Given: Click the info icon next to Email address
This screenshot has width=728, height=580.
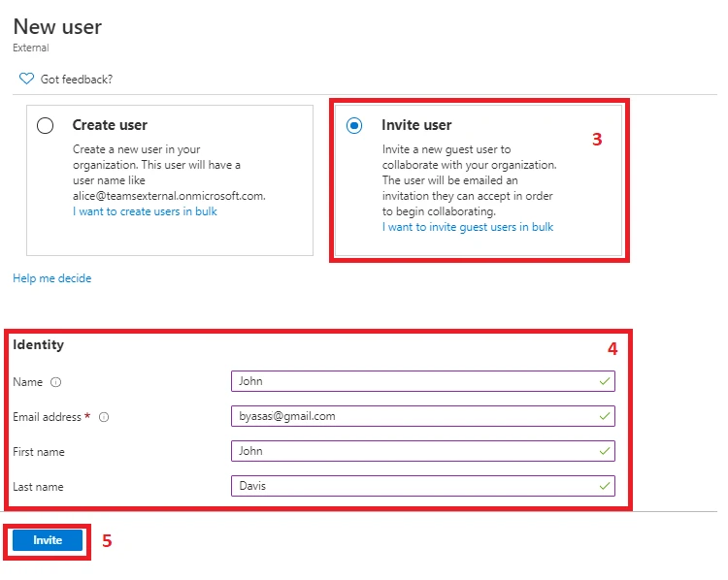Looking at the screenshot, I should point(104,417).
